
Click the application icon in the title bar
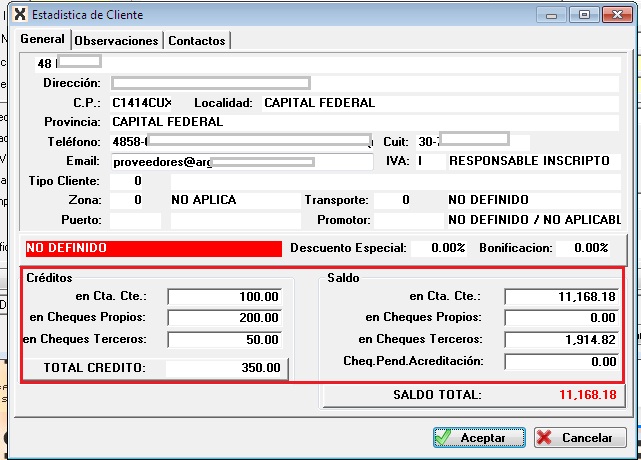(19, 15)
